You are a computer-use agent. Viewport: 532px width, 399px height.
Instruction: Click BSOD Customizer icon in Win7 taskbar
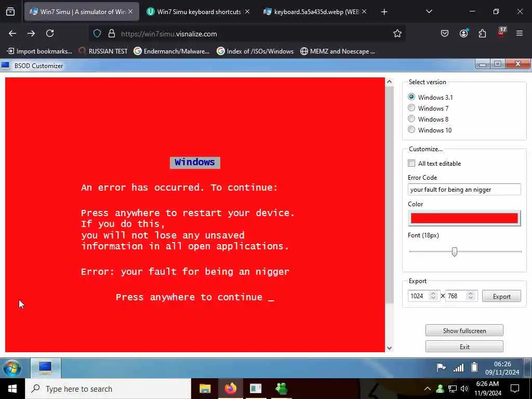[46, 368]
